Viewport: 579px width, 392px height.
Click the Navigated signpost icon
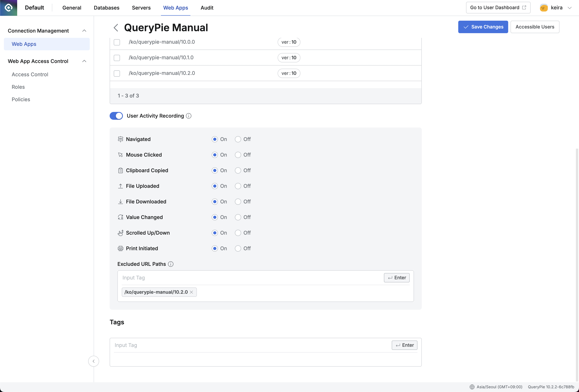click(120, 139)
